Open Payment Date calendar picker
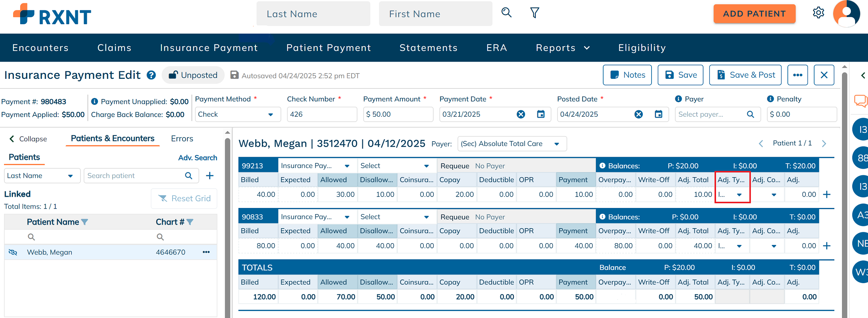 click(x=541, y=114)
